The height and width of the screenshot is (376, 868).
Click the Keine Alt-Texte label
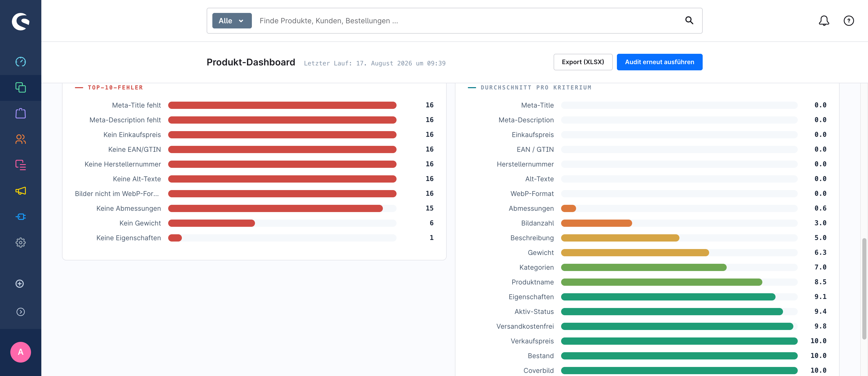click(x=137, y=179)
